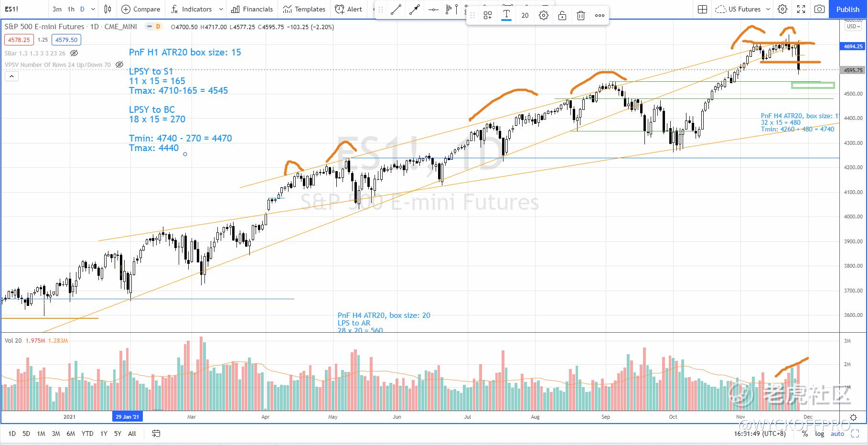Delete the selected drawing with trash icon
Image resolution: width=868 pixels, height=445 pixels.
pos(581,16)
